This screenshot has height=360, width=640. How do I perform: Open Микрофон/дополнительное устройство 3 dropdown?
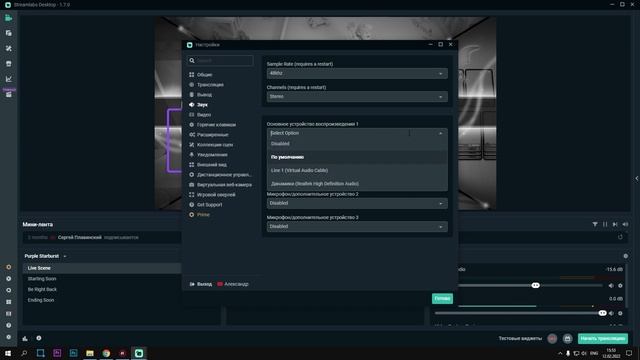tap(357, 227)
